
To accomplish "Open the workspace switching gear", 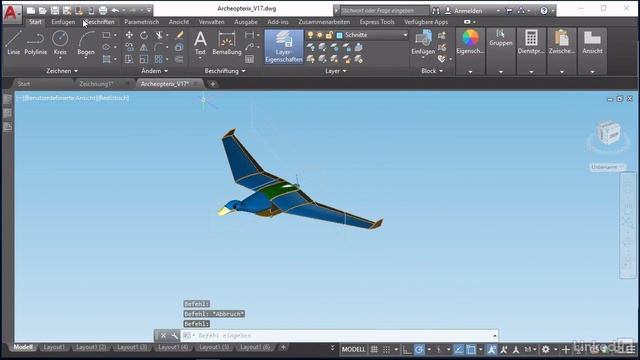I will click(x=546, y=349).
